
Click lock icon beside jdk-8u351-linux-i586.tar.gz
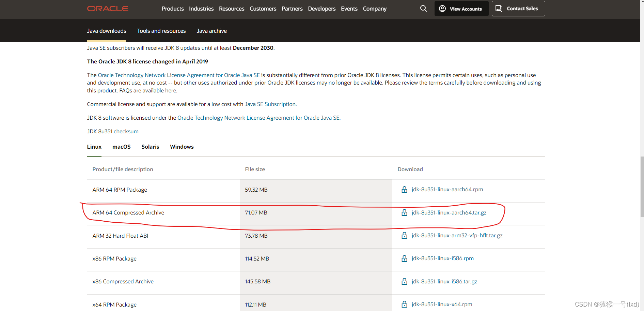coord(404,281)
